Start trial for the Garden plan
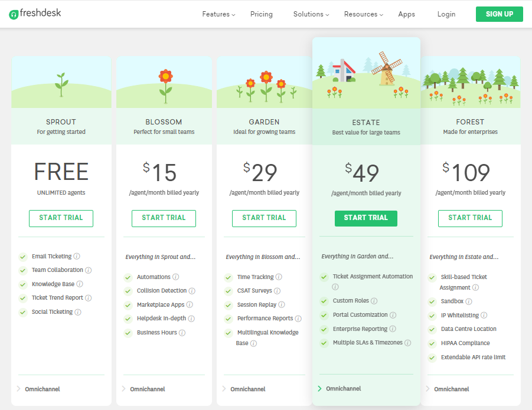532x410 pixels. coord(264,218)
